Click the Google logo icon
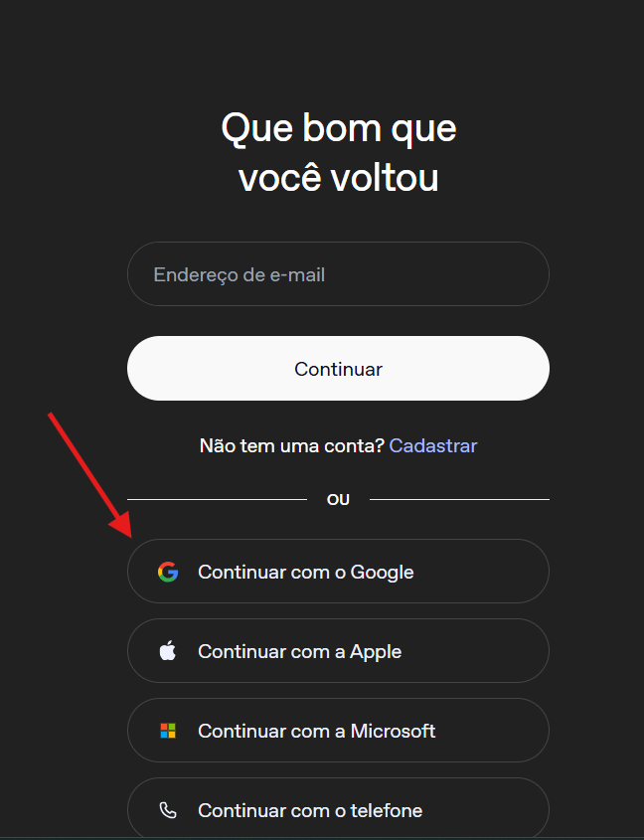Screen dimensions: 644x840 point(168,572)
